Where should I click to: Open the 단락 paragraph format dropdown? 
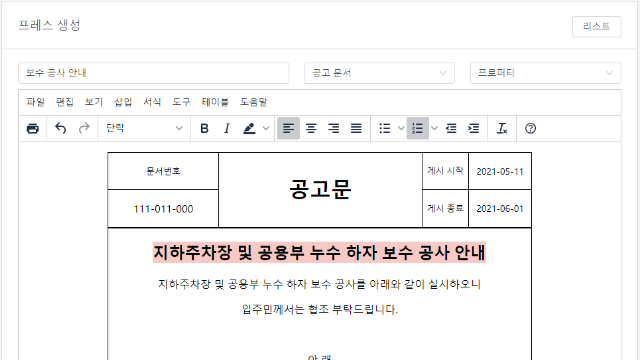[x=144, y=129]
